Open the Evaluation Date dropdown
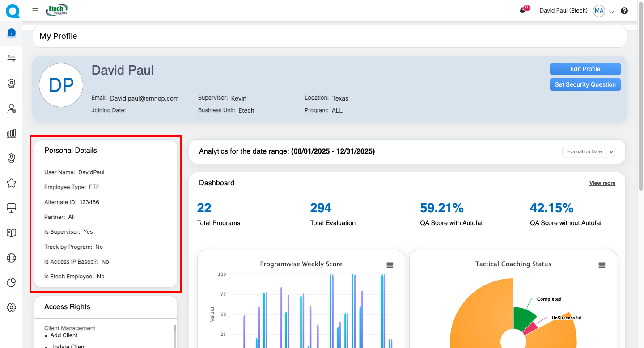Viewport: 644px width, 348px height. pos(589,152)
